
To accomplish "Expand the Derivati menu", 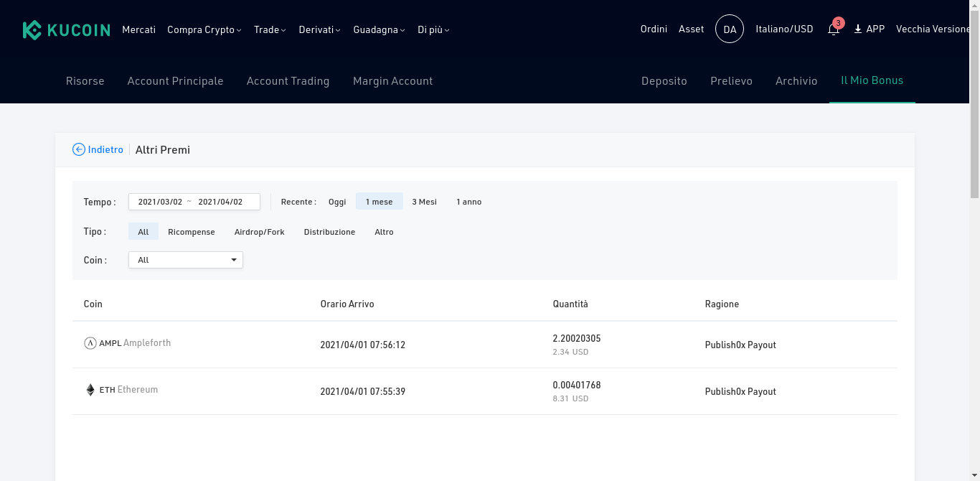I will pos(319,29).
